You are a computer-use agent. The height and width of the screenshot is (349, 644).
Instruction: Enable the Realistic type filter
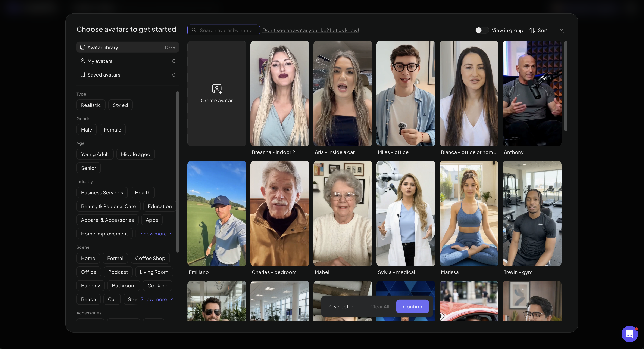pyautogui.click(x=91, y=105)
